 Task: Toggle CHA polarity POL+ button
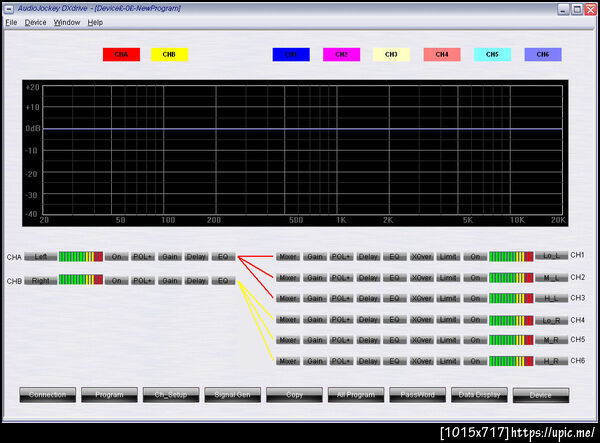(143, 257)
